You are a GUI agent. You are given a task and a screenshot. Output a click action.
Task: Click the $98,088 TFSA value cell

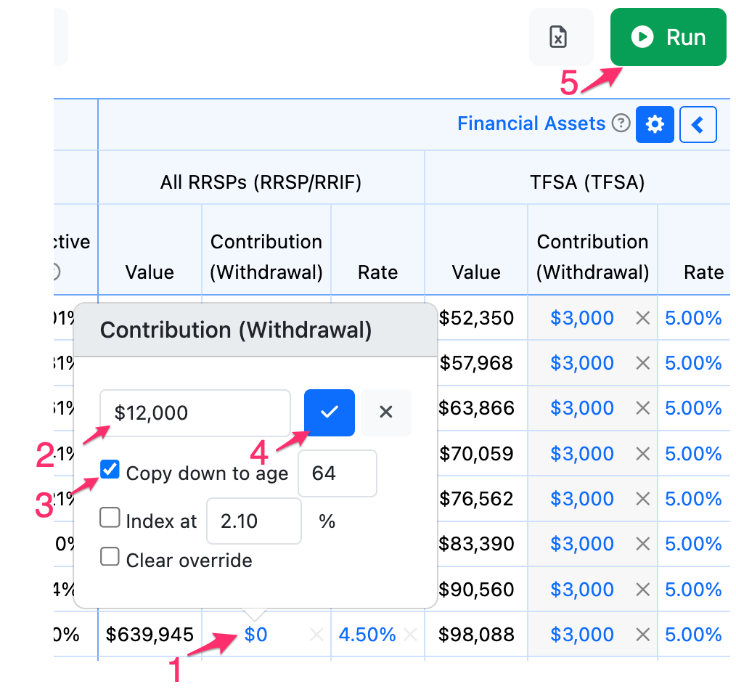coord(476,635)
